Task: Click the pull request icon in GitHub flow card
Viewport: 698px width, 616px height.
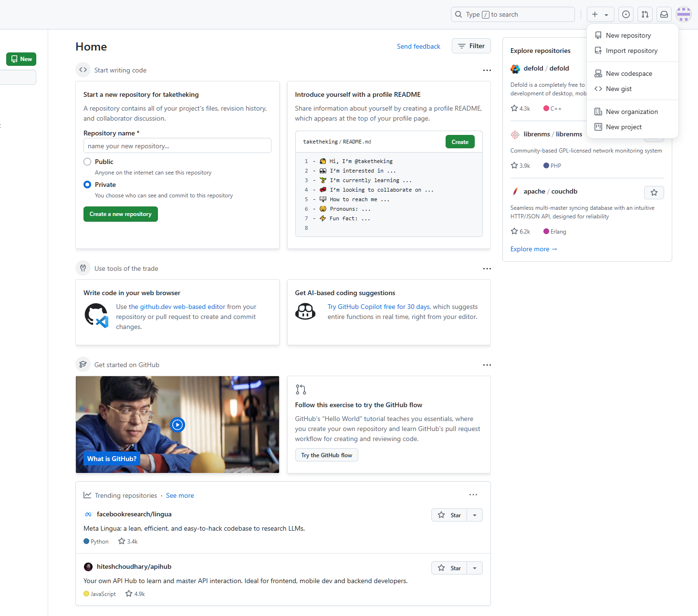Action: tap(301, 390)
